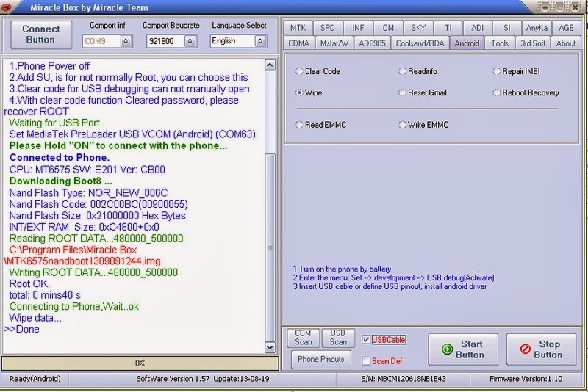Switch to the ADI tab

pyautogui.click(x=477, y=28)
